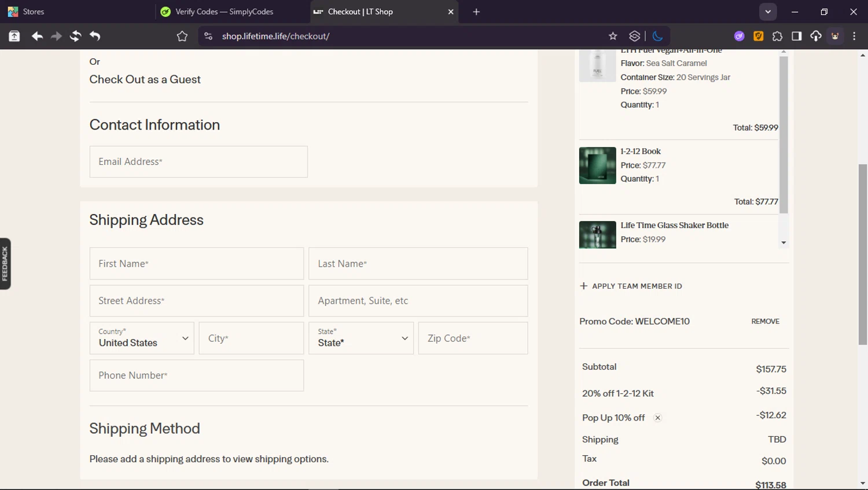
Task: Bookmark this page with the star icon
Action: coord(613,36)
